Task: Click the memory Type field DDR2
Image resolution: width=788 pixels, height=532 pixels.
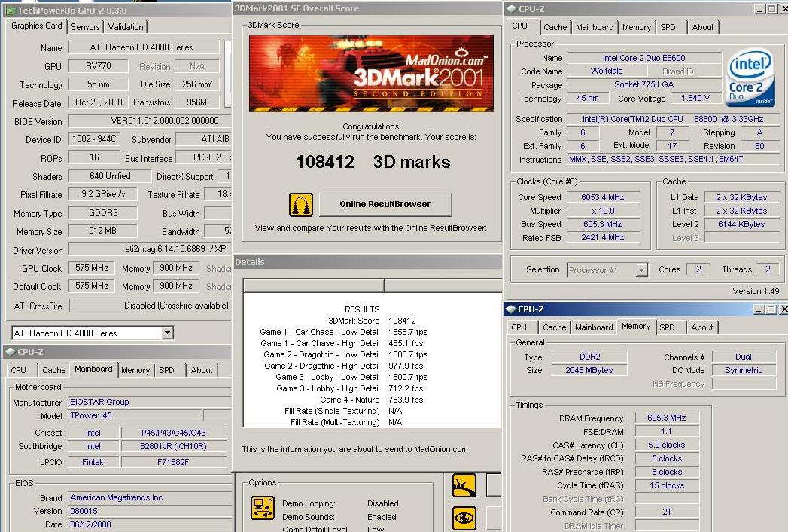Action: pyautogui.click(x=589, y=357)
